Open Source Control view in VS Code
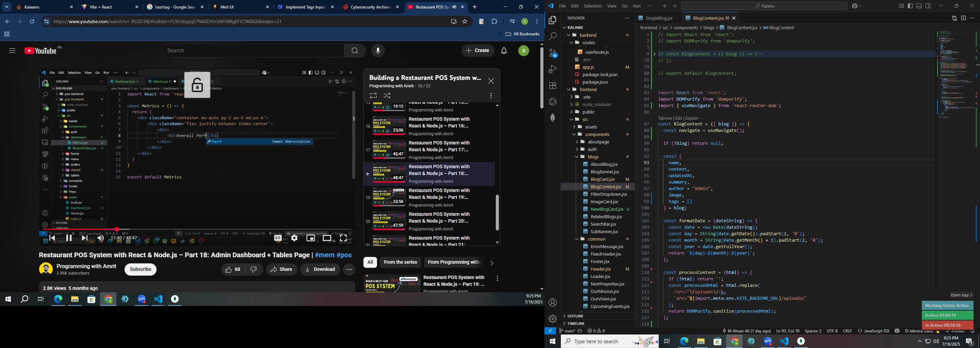This screenshot has height=348, width=980. click(552, 53)
